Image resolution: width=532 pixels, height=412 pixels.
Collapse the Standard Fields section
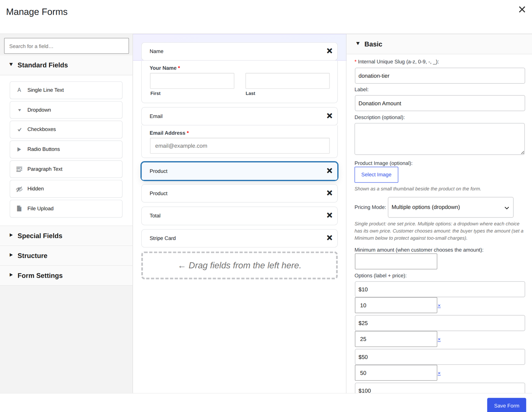point(66,65)
